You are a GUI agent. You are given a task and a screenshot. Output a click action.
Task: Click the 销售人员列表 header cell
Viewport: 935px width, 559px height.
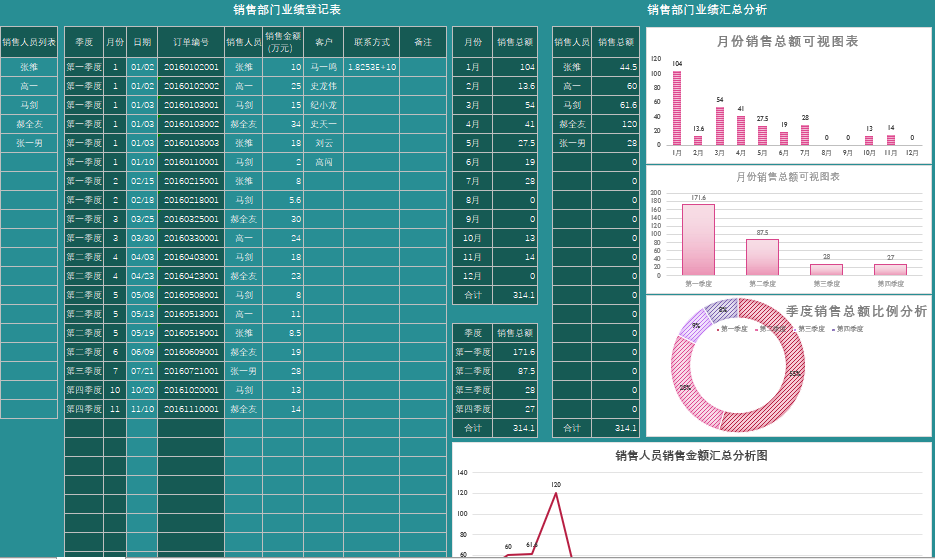pos(29,42)
